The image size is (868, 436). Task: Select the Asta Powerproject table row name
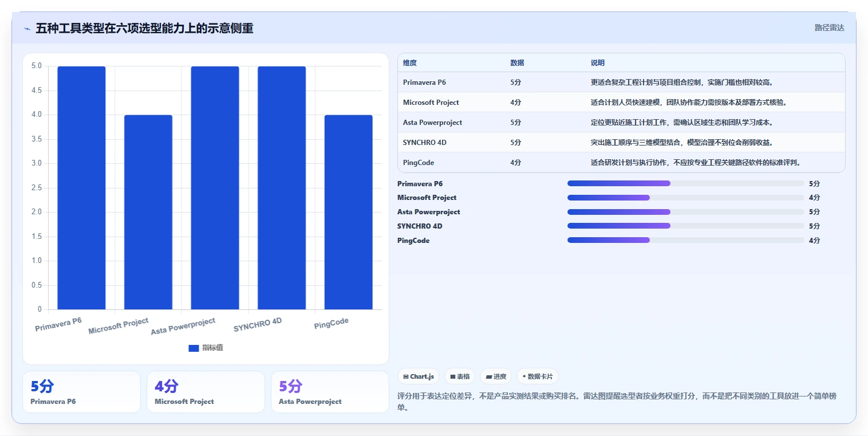(432, 123)
